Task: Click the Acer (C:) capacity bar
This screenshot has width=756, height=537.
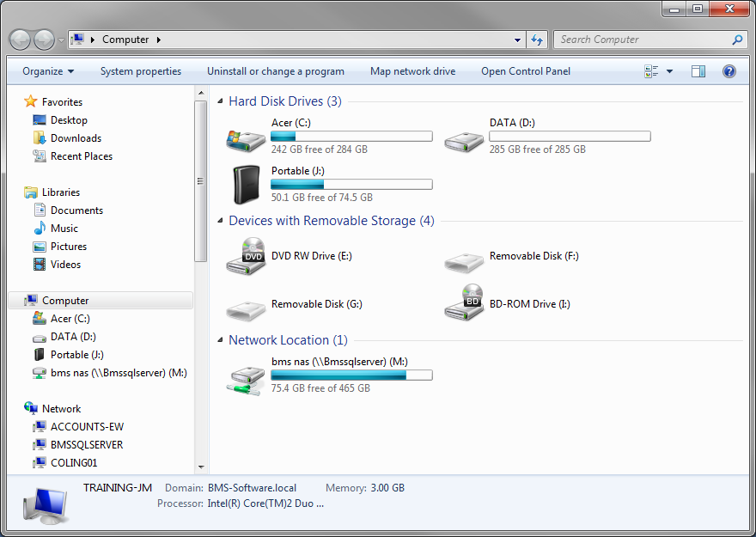Action: [x=351, y=137]
